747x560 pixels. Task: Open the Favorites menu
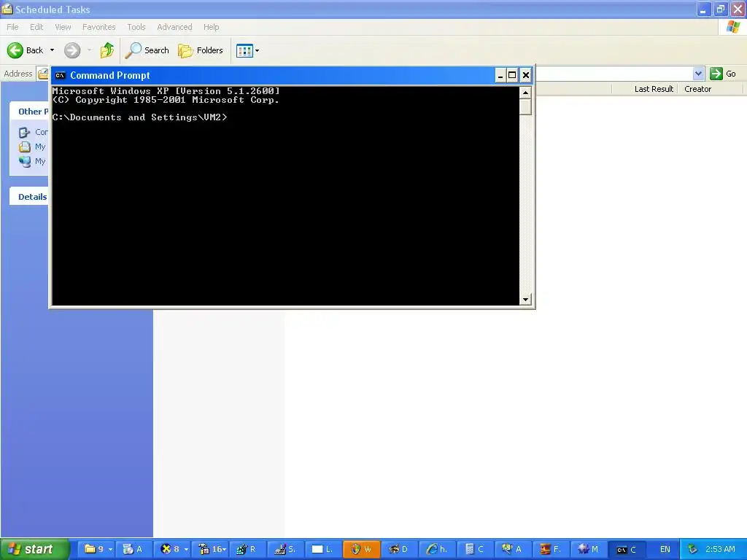(99, 27)
